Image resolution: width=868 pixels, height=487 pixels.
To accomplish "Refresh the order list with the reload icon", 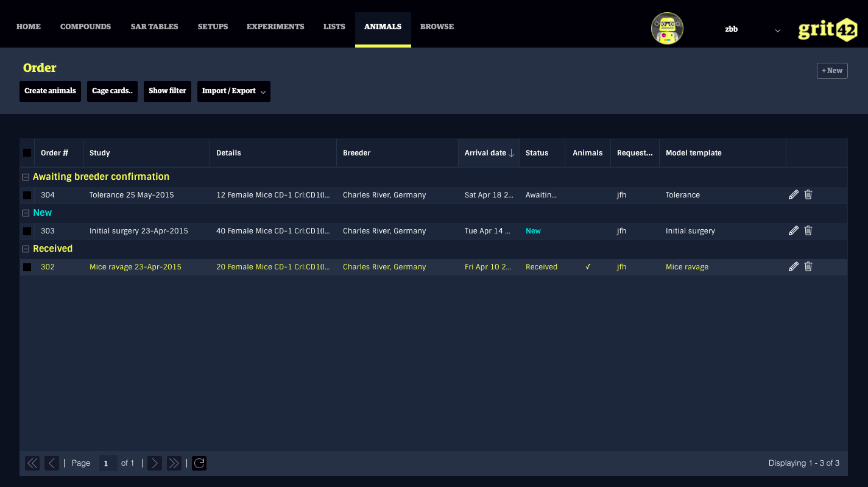I will click(x=199, y=463).
